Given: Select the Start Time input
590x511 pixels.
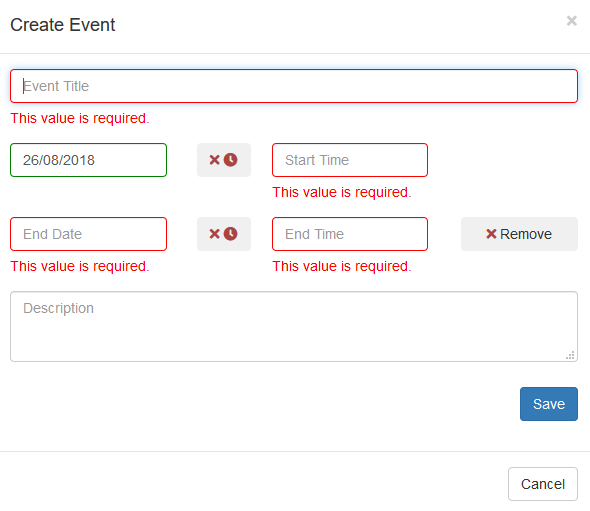Looking at the screenshot, I should coord(350,160).
